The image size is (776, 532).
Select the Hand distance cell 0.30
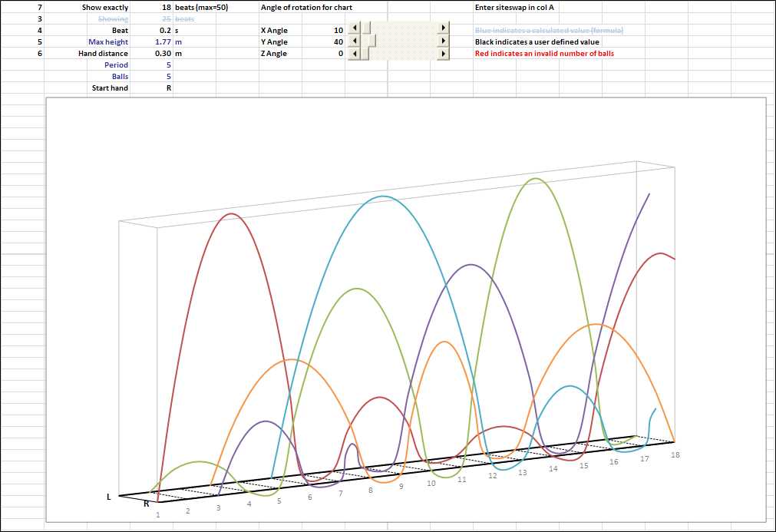point(151,54)
